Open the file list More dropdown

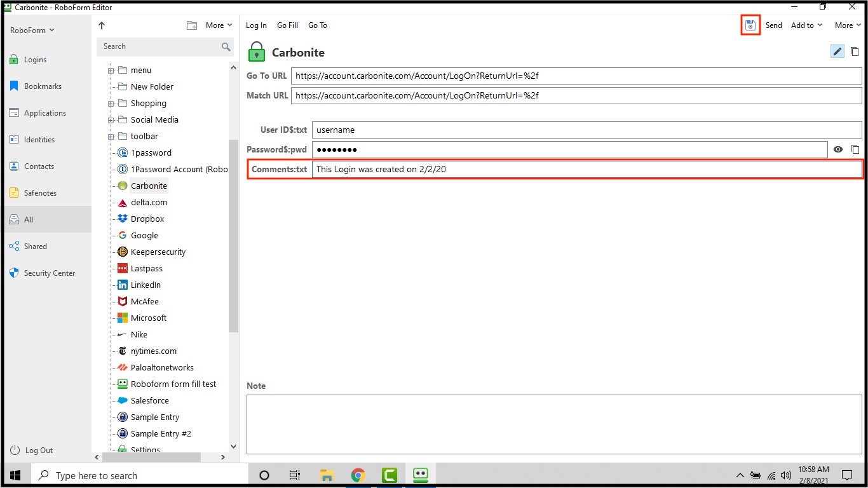[219, 25]
